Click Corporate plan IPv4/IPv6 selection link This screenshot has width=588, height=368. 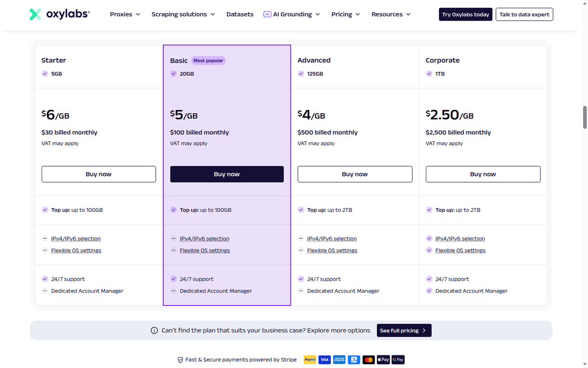pyautogui.click(x=460, y=239)
